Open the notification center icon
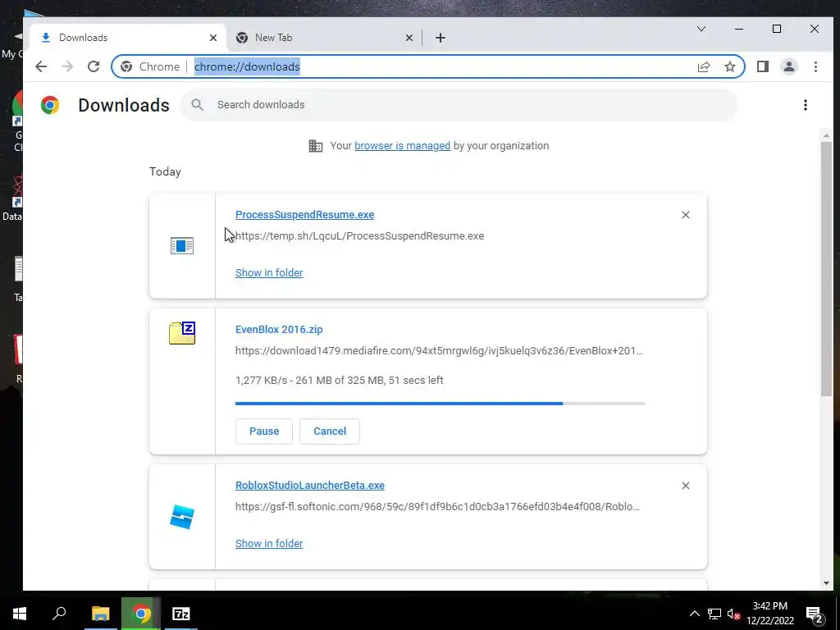Viewport: 840px width, 630px height. coord(815,614)
